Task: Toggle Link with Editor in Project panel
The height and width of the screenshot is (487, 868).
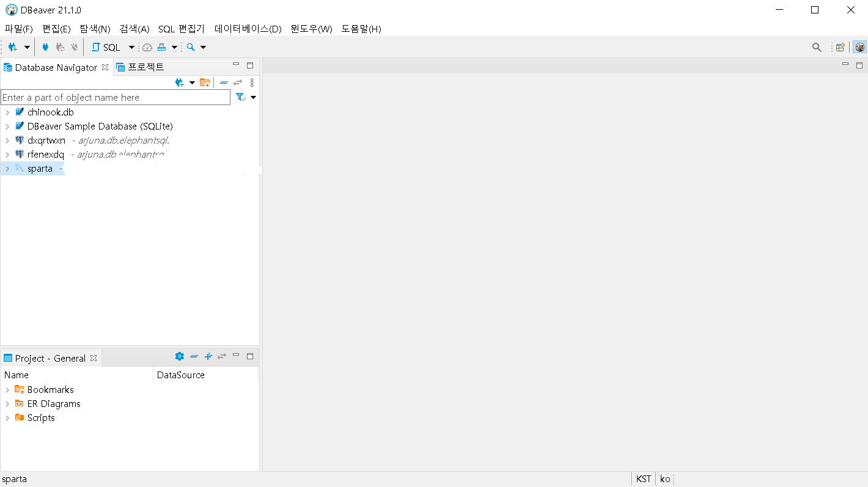Action: click(222, 356)
